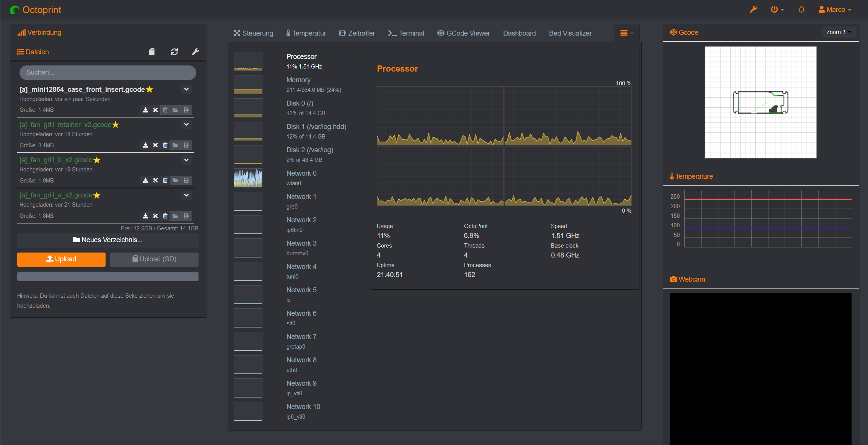
Task: Open the power menu dropdown
Action: point(777,9)
